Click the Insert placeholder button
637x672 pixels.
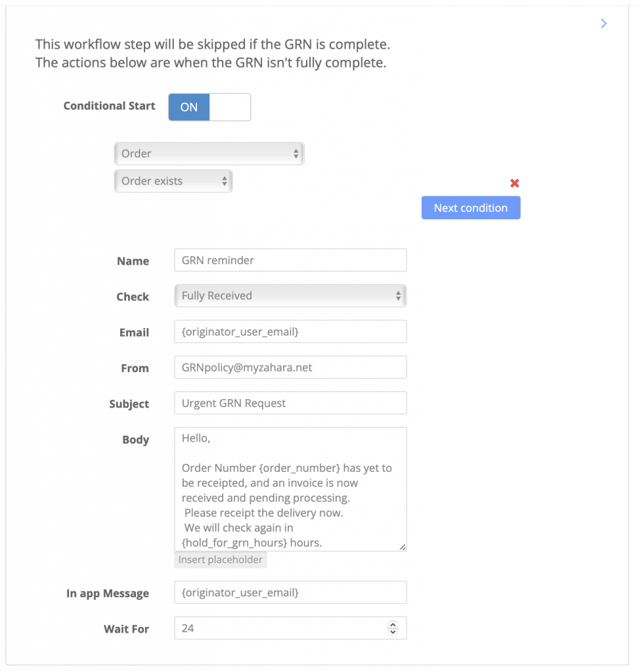coord(221,560)
